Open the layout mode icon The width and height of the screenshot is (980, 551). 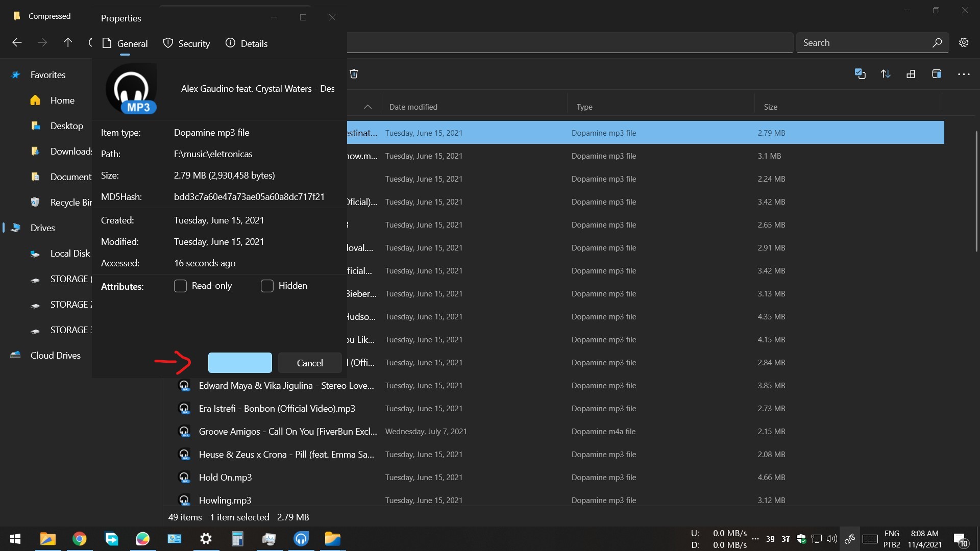(x=911, y=74)
